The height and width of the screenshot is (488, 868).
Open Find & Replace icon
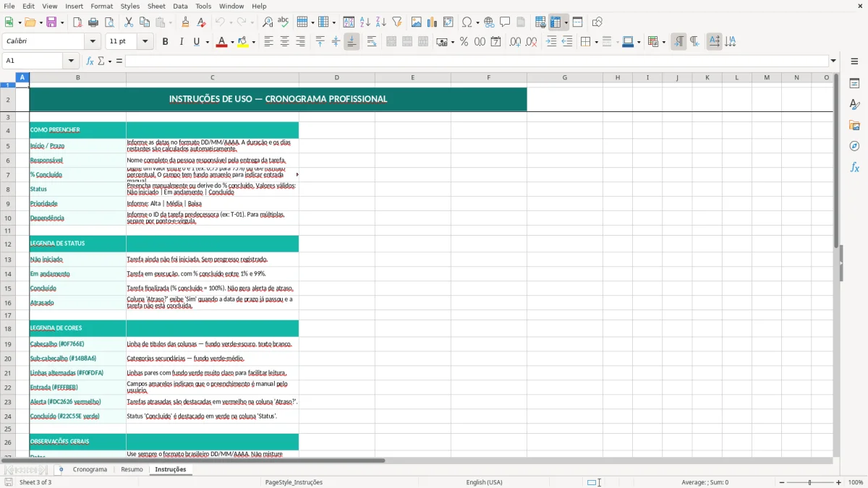pyautogui.click(x=268, y=22)
